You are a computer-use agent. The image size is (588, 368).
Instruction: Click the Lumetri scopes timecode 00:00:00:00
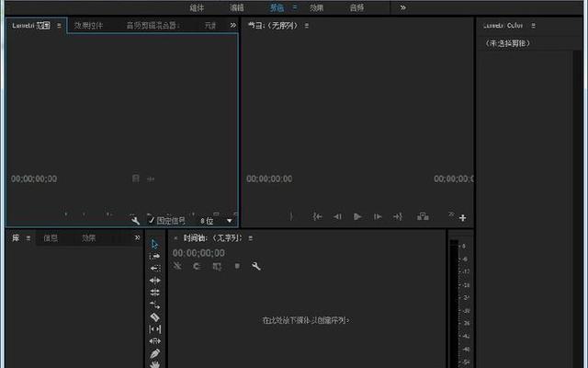point(34,178)
